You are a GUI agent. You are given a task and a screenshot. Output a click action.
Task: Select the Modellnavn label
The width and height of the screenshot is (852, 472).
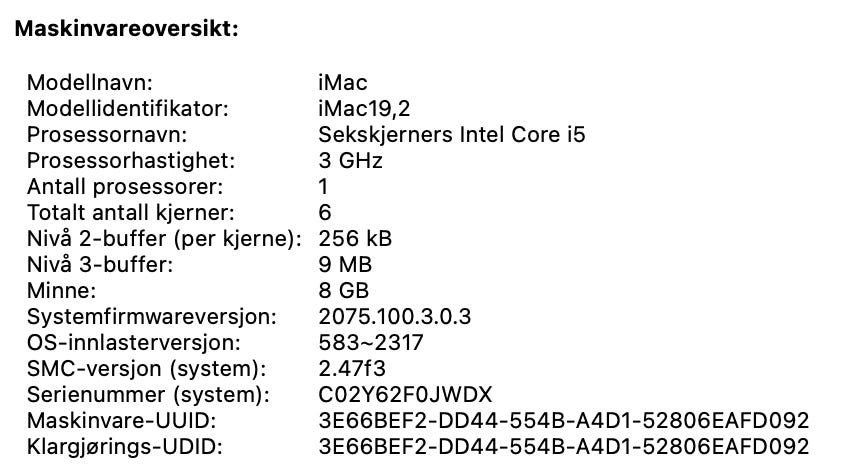coord(90,83)
